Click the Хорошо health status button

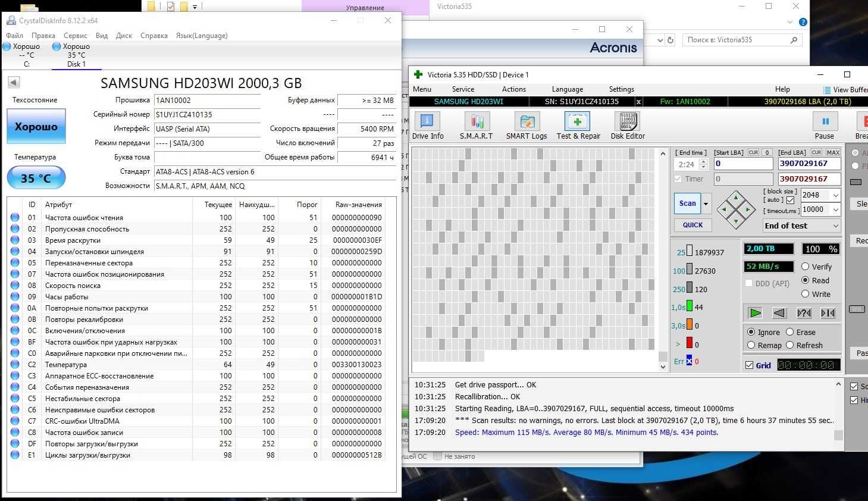[x=36, y=126]
